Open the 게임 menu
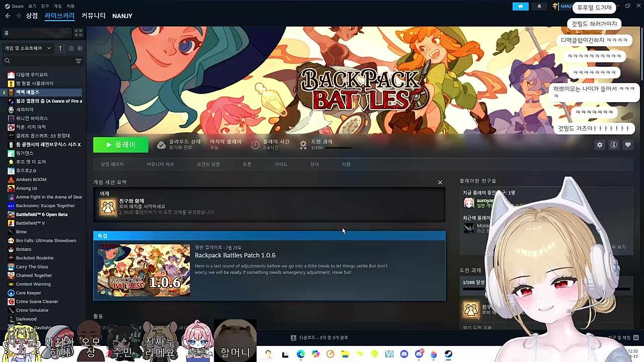Screen dimensions: 644x362 [x=58, y=6]
